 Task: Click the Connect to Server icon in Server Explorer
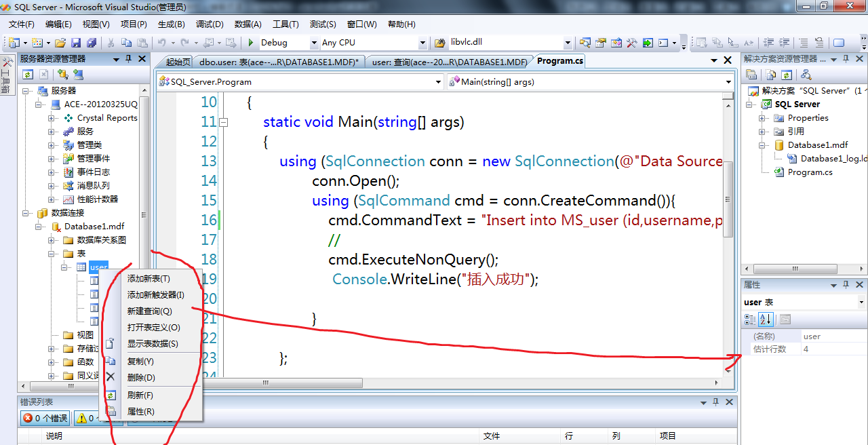tap(78, 75)
